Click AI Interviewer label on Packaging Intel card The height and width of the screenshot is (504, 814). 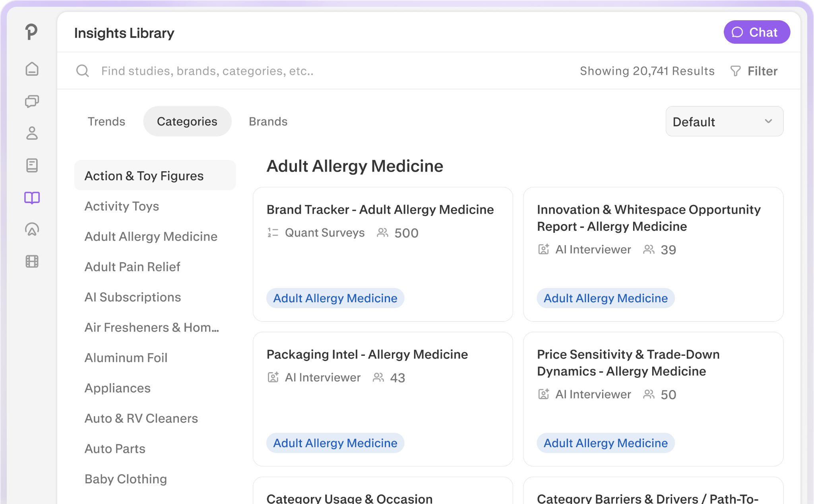point(322,377)
